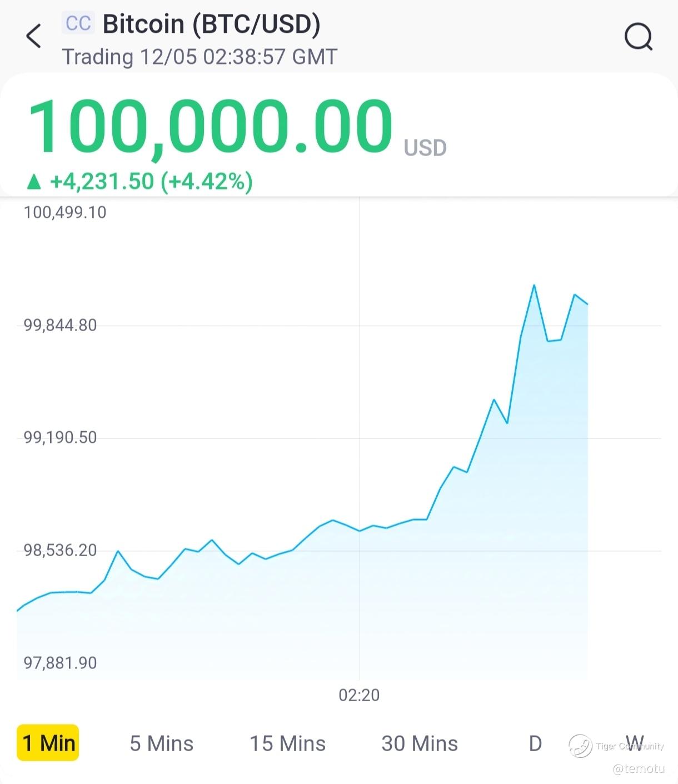Tap the Tiger Community logo icon
The image size is (678, 784).
click(580, 746)
